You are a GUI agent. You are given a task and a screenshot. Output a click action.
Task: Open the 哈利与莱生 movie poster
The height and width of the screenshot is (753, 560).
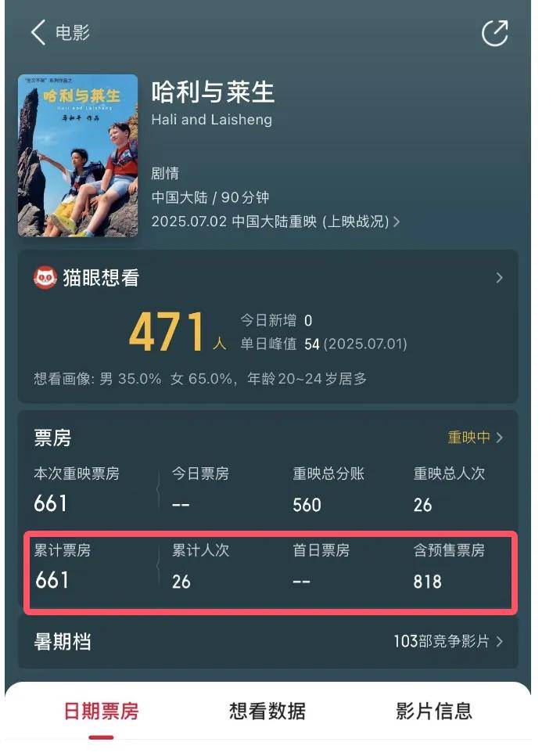pyautogui.click(x=77, y=155)
